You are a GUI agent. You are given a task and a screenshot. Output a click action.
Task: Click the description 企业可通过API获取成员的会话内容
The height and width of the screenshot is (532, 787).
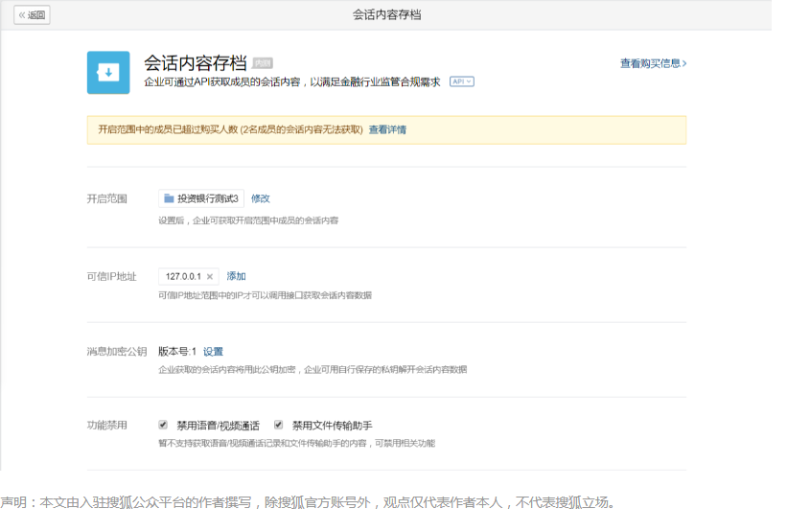coord(221,81)
